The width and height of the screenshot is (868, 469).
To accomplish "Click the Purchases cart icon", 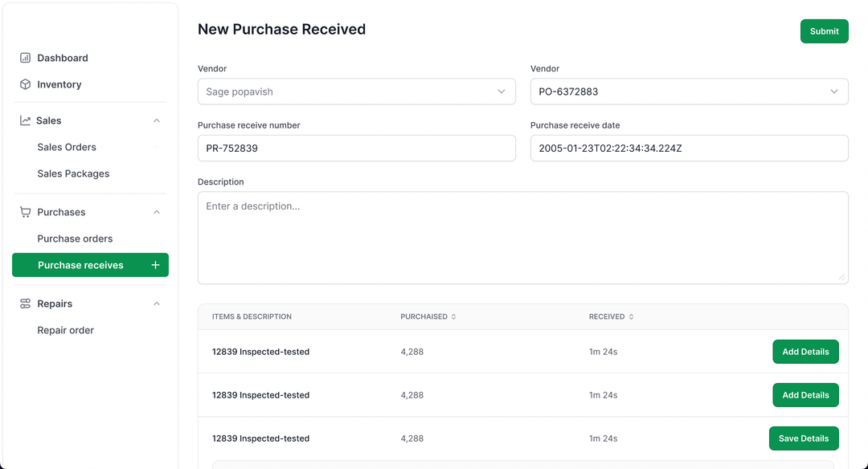I will [x=26, y=212].
